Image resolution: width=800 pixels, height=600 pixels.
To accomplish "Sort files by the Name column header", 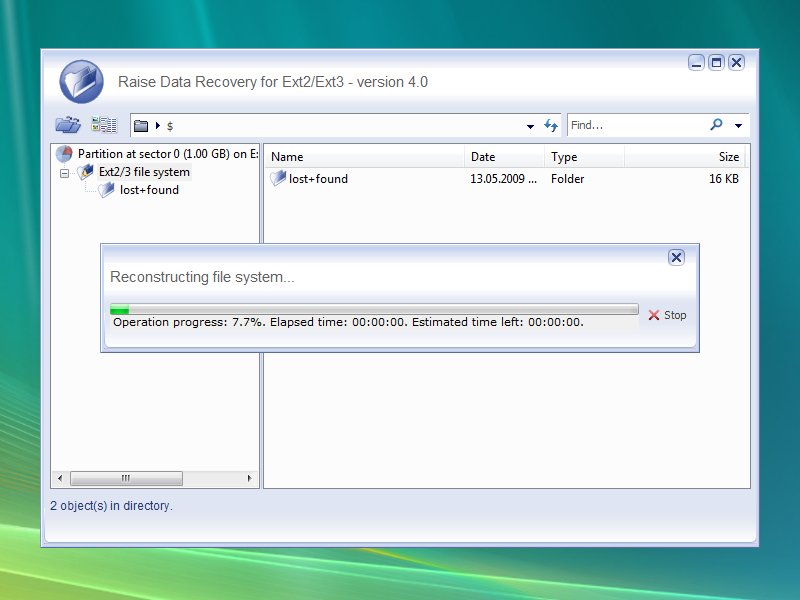I will (x=286, y=157).
